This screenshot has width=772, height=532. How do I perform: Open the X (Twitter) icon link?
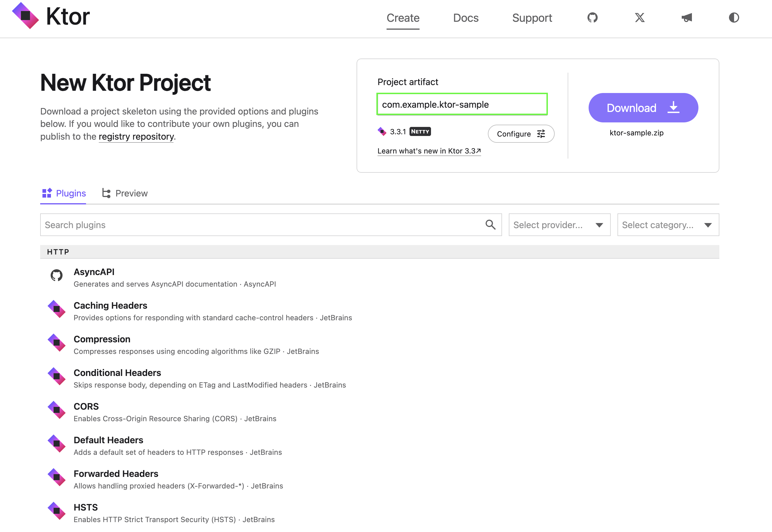[639, 18]
